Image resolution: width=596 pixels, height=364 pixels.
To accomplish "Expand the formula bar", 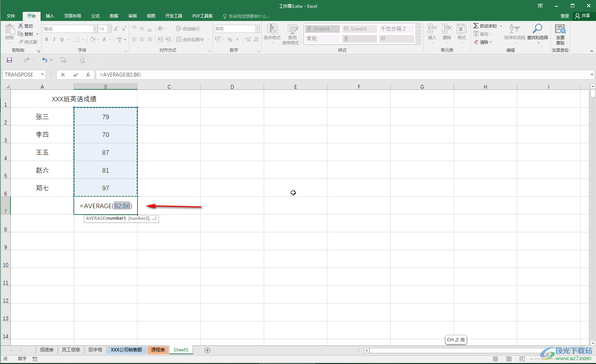I will pos(592,74).
